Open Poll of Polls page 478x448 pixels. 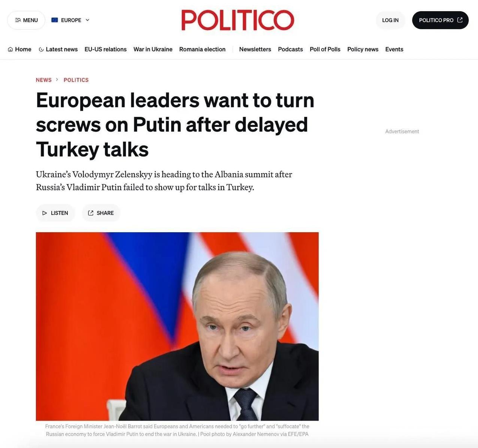pos(325,49)
